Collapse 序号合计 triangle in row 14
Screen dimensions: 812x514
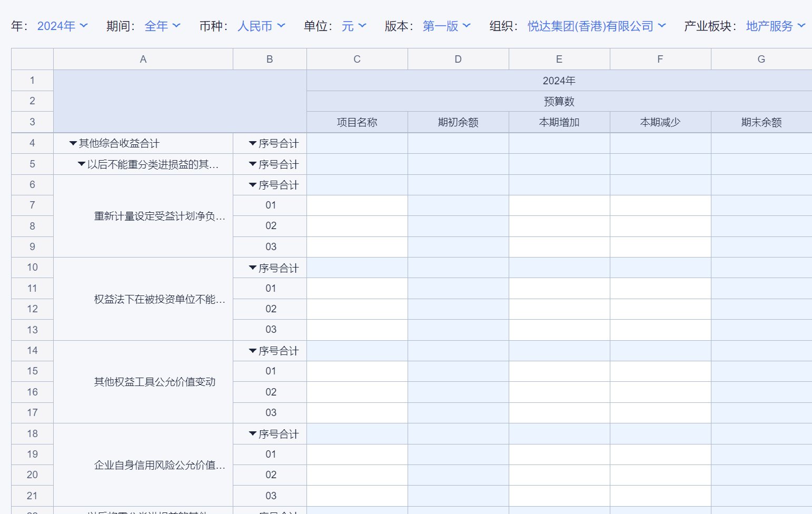coord(253,351)
